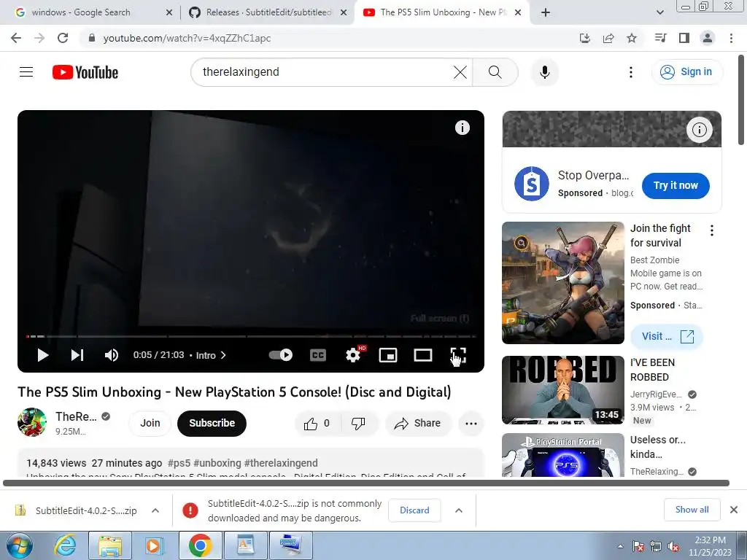
Task: Search with your voice microphone
Action: click(x=544, y=72)
